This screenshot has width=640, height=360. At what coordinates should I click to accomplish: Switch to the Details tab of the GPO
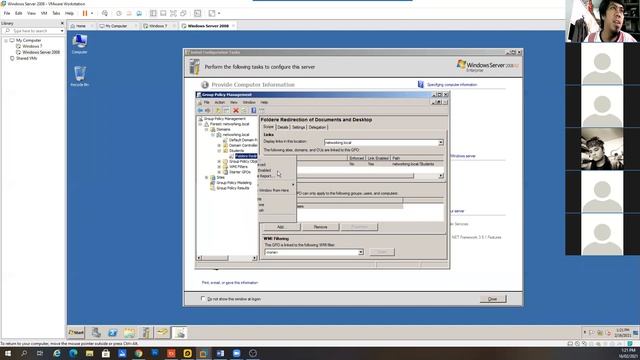(x=283, y=127)
